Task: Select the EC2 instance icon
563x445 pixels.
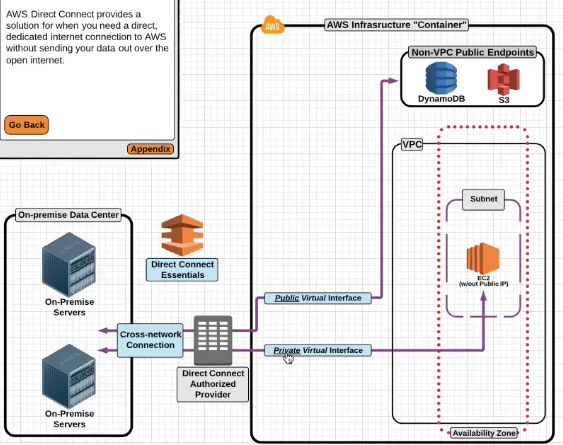Action: (x=483, y=259)
